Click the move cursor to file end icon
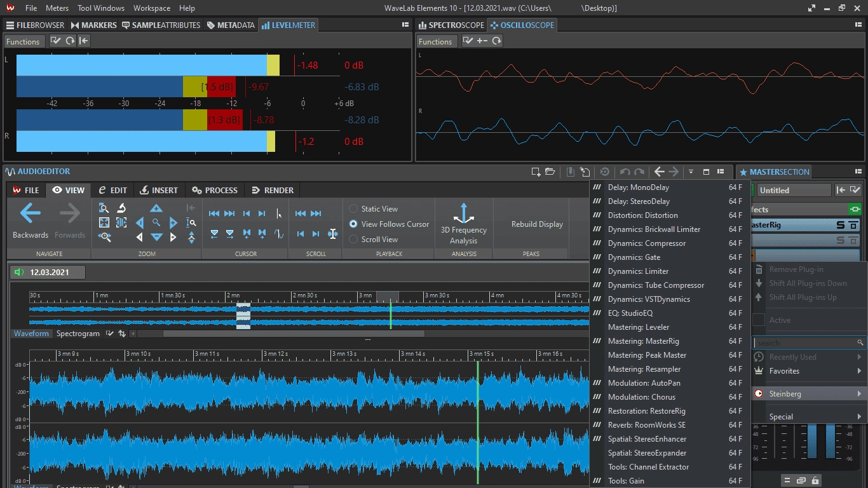Viewport: 868px width, 488px height. point(229,213)
